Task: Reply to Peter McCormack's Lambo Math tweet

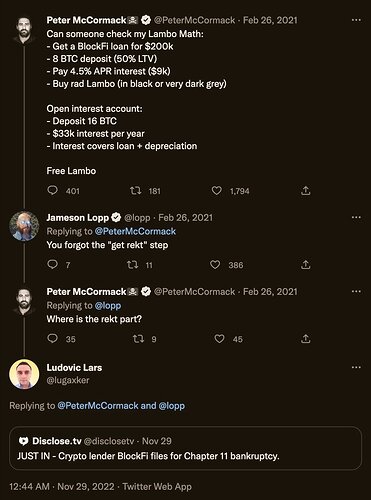Action: coord(53,190)
